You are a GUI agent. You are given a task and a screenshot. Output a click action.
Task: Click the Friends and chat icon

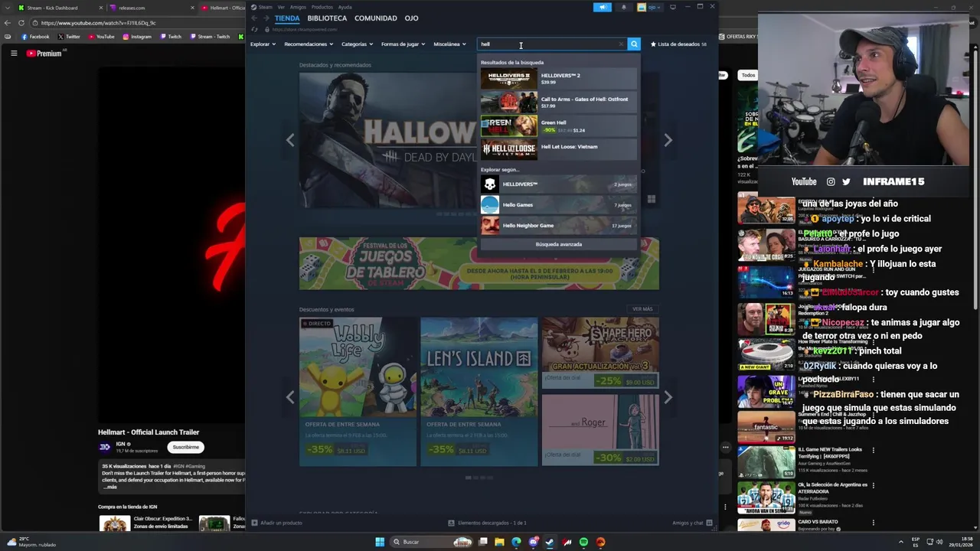pyautogui.click(x=709, y=523)
